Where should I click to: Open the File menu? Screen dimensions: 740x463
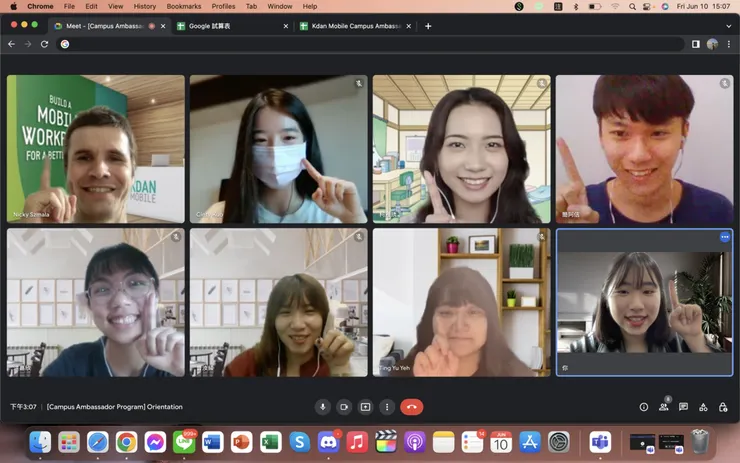pos(69,6)
